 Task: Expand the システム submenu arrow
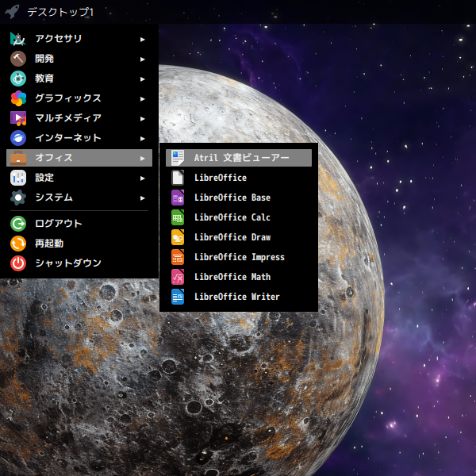click(143, 198)
